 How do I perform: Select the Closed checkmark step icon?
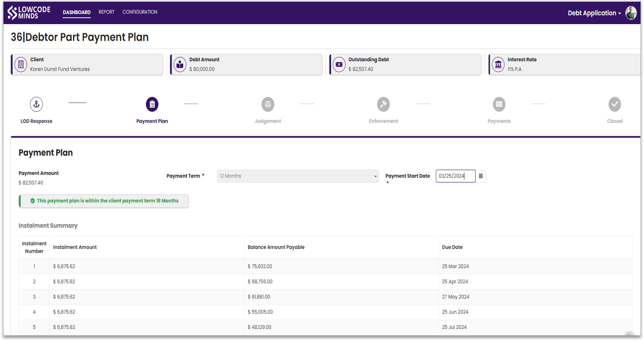(615, 104)
